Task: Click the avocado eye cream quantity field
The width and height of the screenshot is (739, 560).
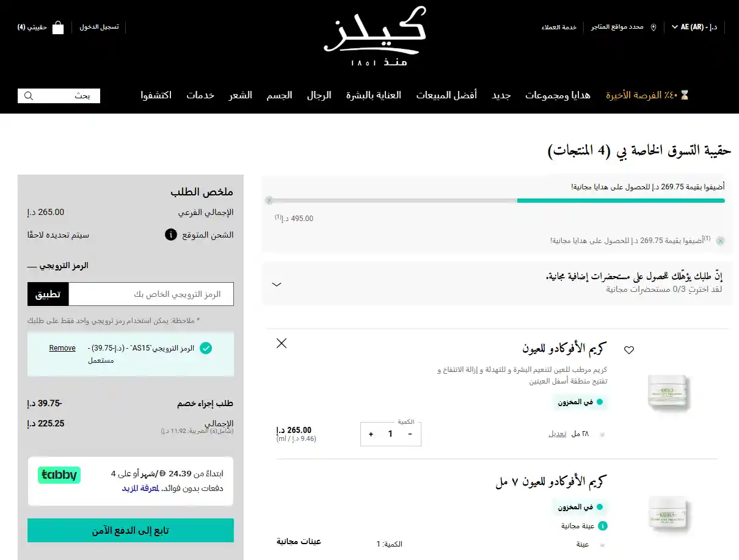Action: pyautogui.click(x=390, y=434)
